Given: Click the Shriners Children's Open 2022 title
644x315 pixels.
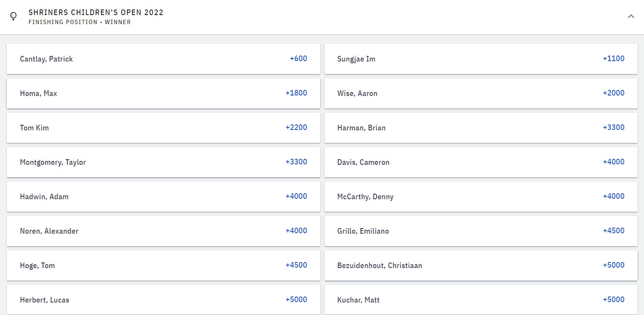Looking at the screenshot, I should (96, 12).
